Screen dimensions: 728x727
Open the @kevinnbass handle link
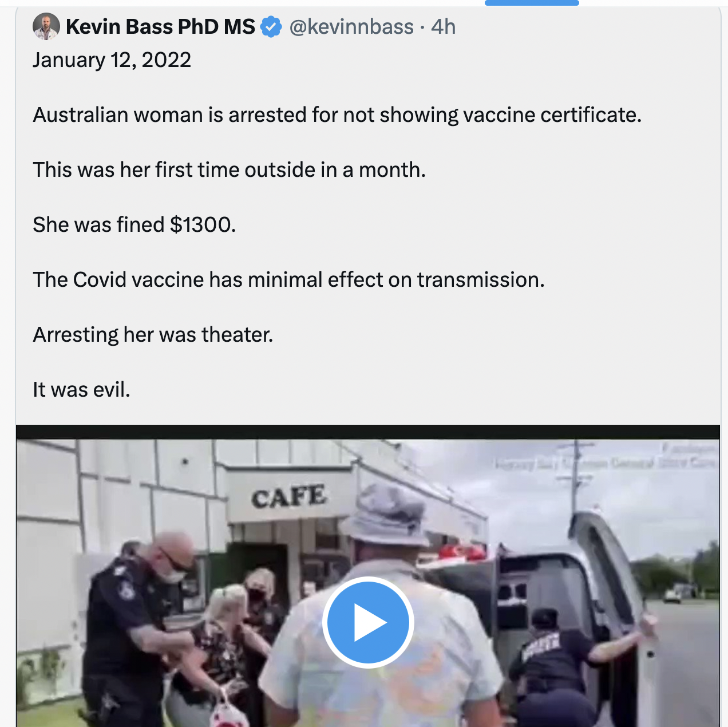coord(351,27)
